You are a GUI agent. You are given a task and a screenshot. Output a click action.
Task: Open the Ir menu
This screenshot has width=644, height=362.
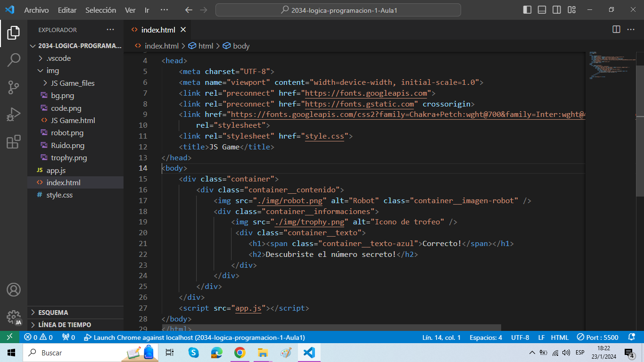(x=147, y=10)
